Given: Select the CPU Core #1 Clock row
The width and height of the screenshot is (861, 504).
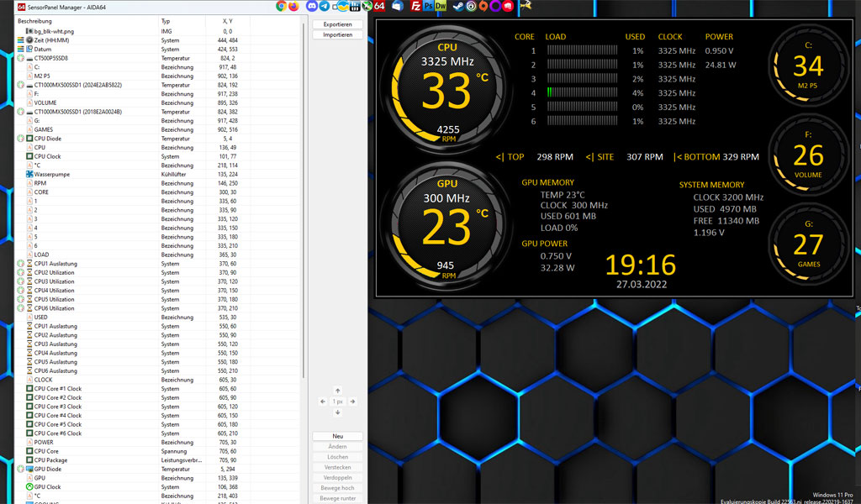Looking at the screenshot, I should coord(158,388).
